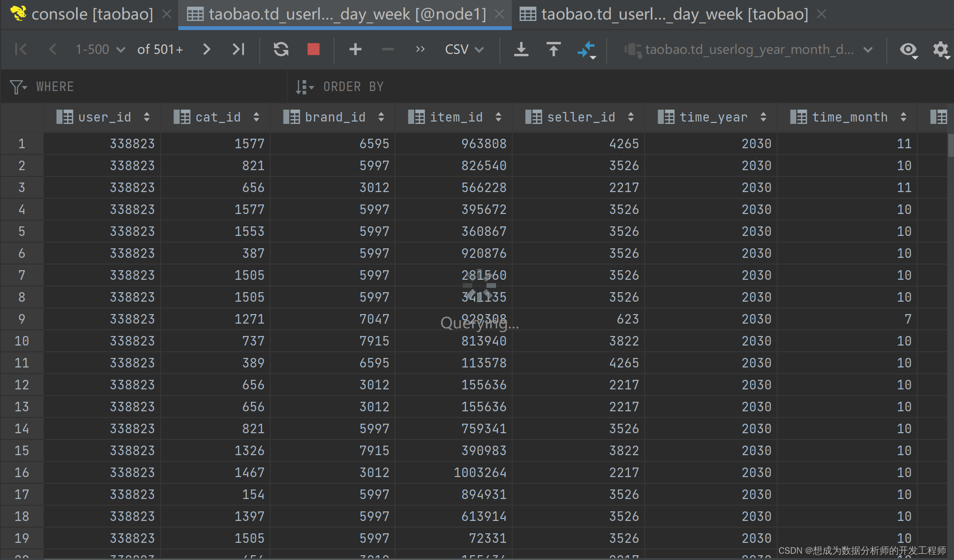Screen dimensions: 954x560
Task: Open the ORDER BY sort icon
Action: click(x=304, y=87)
